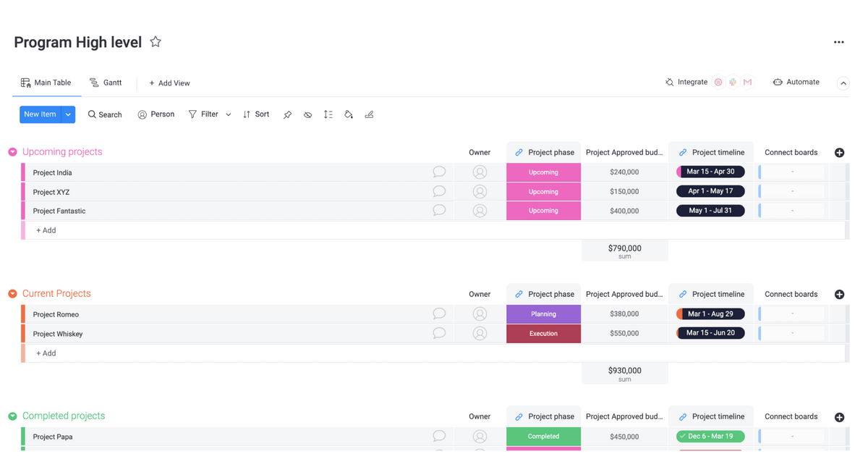Image resolution: width=868 pixels, height=475 pixels.
Task: Open conversation bubble for Project India
Action: [x=439, y=172]
